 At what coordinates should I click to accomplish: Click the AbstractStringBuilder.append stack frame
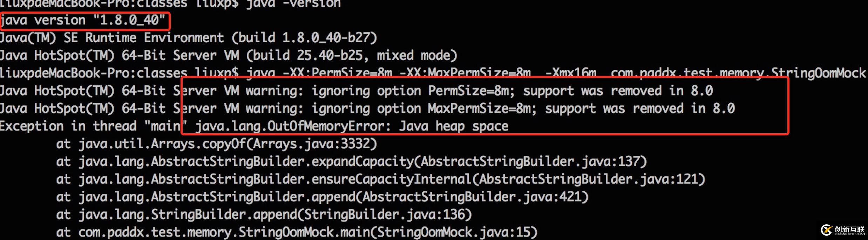(x=322, y=197)
